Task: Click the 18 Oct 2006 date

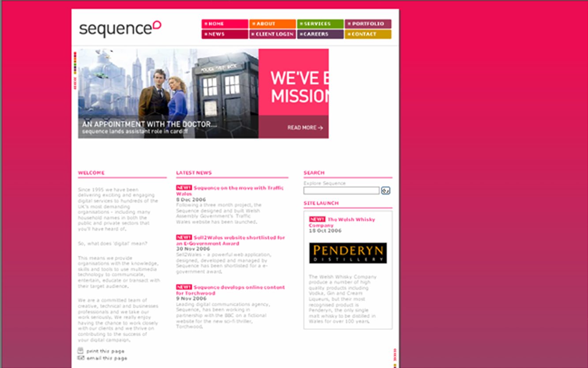Action: (325, 231)
